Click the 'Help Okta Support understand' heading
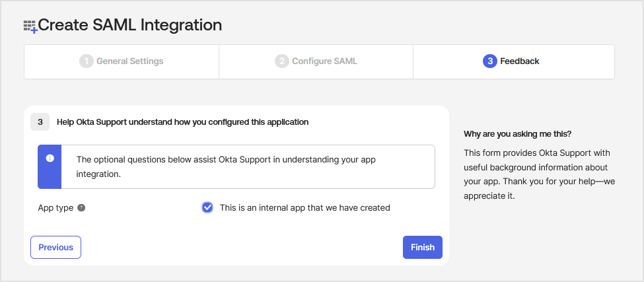 183,122
